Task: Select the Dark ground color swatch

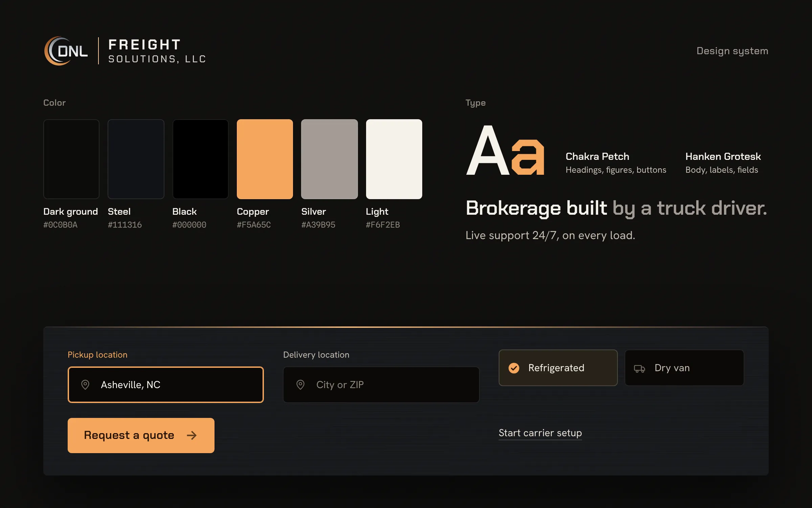Action: coord(71,159)
